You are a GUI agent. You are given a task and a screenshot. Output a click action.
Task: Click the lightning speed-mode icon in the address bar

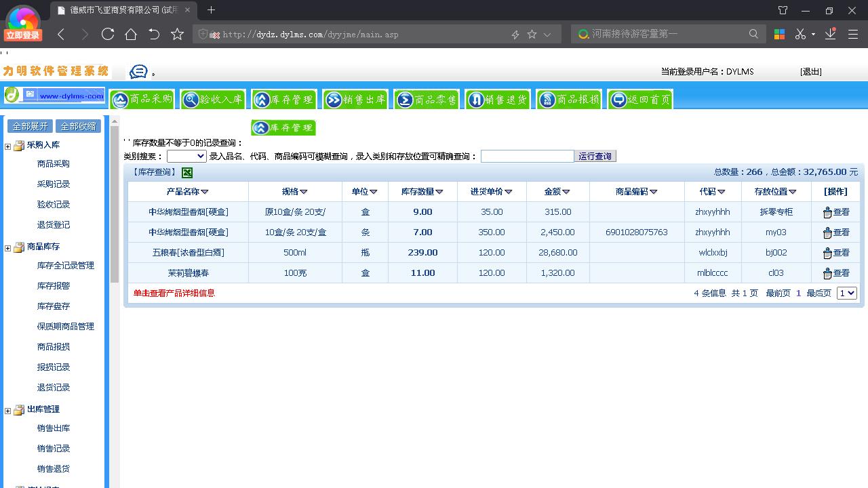point(515,34)
